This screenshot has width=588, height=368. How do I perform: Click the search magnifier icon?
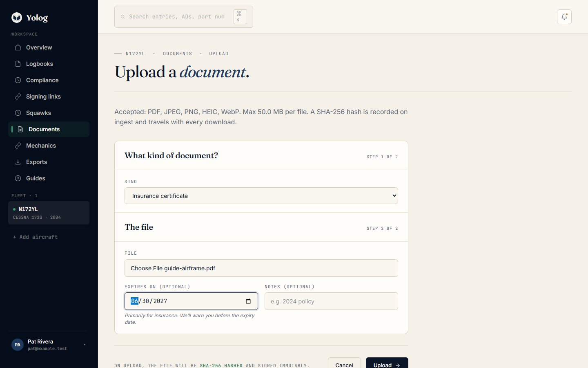click(x=122, y=17)
